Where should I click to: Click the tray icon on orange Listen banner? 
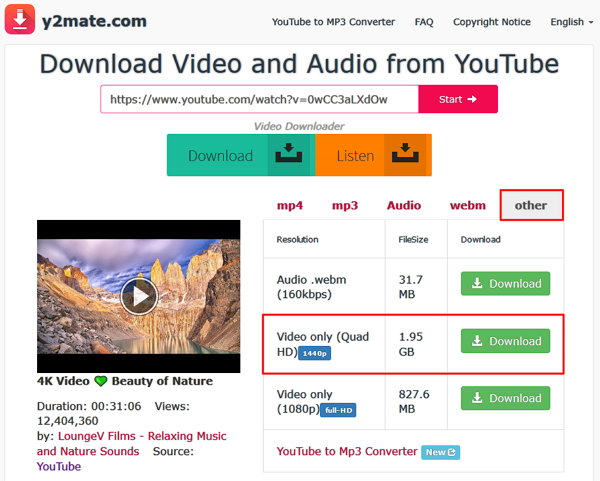(405, 153)
